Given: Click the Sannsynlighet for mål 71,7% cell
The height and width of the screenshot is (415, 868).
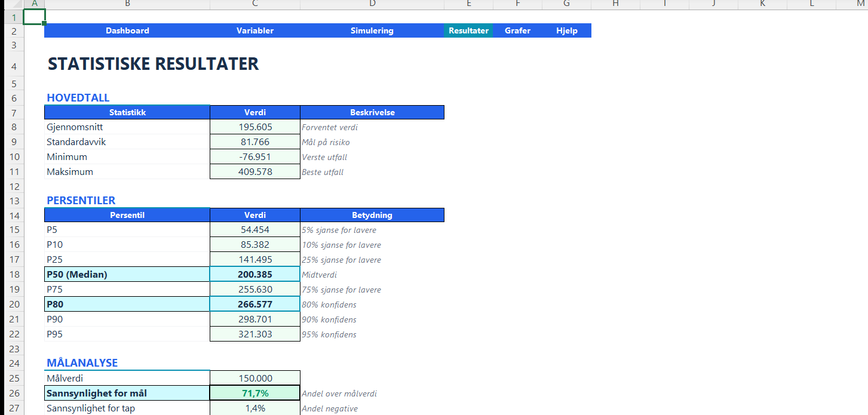Looking at the screenshot, I should [255, 394].
